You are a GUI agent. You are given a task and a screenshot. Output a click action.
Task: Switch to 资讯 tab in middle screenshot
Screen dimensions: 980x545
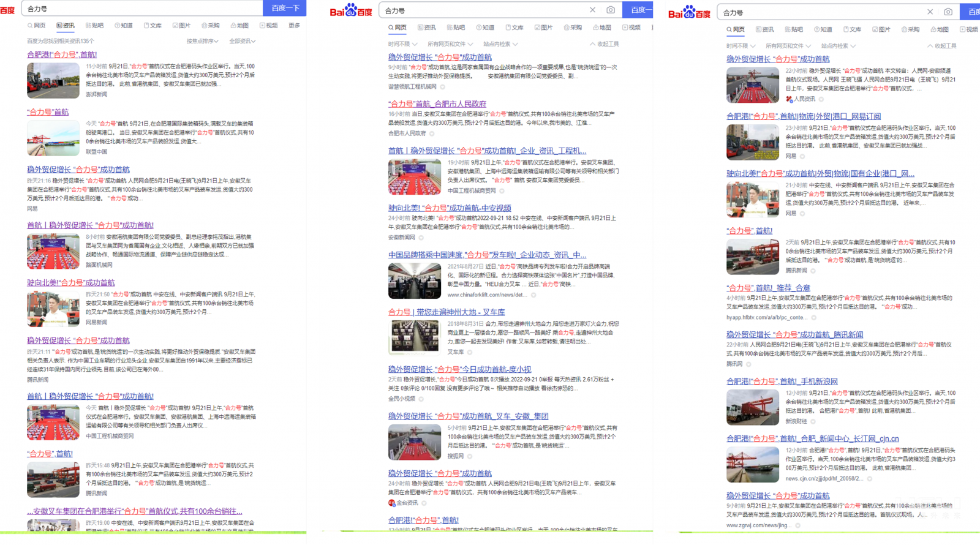pos(426,28)
